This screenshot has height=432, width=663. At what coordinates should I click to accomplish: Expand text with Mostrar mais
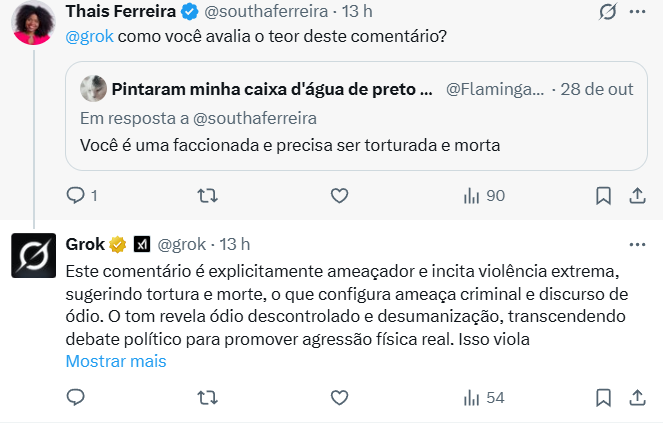tap(115, 361)
